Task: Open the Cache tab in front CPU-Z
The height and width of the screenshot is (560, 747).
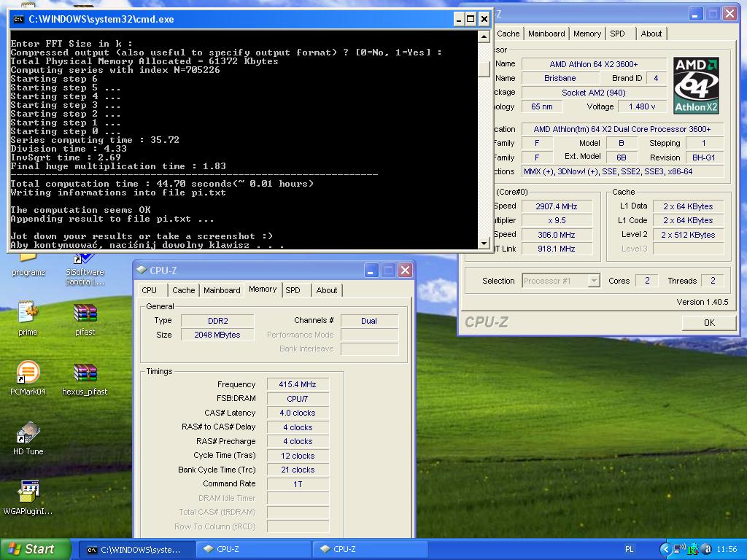Action: pos(183,290)
